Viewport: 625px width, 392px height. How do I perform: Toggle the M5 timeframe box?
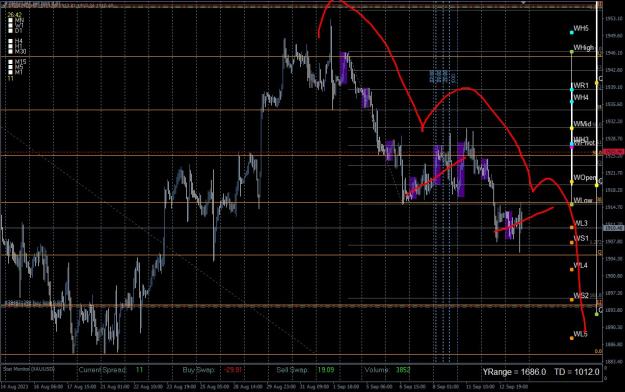(10, 67)
